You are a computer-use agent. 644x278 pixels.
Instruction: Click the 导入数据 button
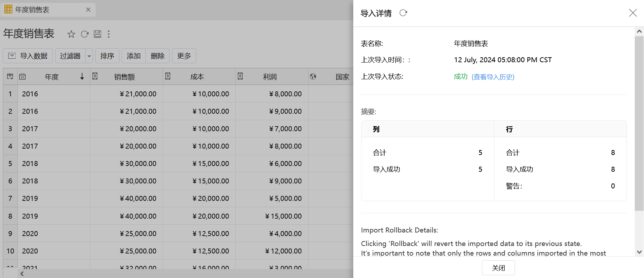click(28, 56)
